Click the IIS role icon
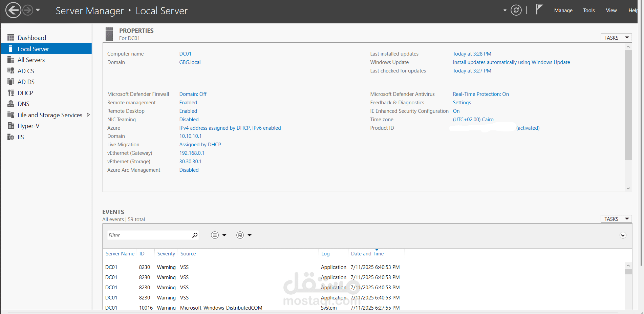644x314 pixels. 11,137
